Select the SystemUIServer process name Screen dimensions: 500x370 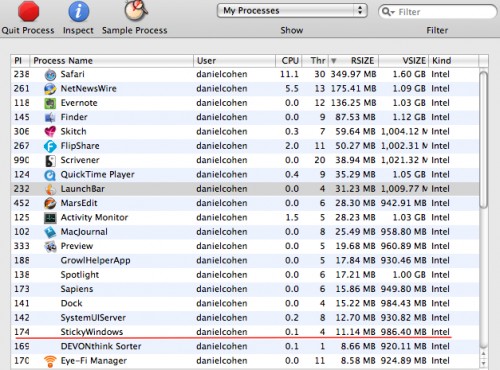coord(93,318)
